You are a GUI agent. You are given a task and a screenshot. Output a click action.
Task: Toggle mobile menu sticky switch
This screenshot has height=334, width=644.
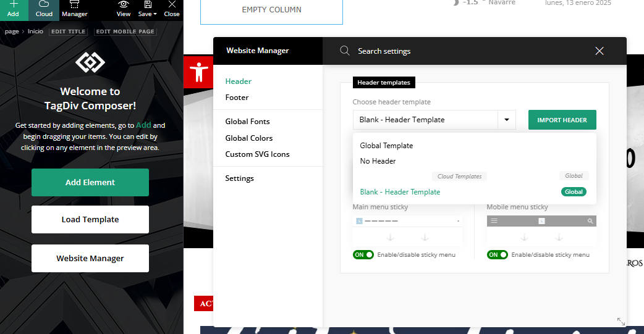pyautogui.click(x=498, y=255)
